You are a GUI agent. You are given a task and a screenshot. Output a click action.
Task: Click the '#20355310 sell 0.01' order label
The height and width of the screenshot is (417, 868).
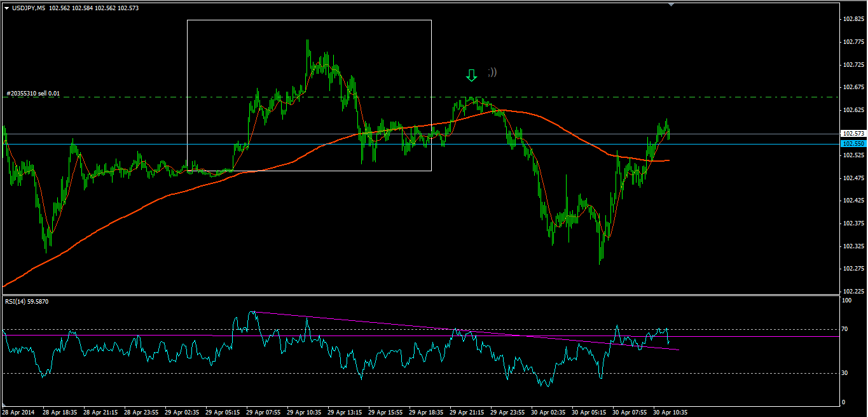coord(33,94)
